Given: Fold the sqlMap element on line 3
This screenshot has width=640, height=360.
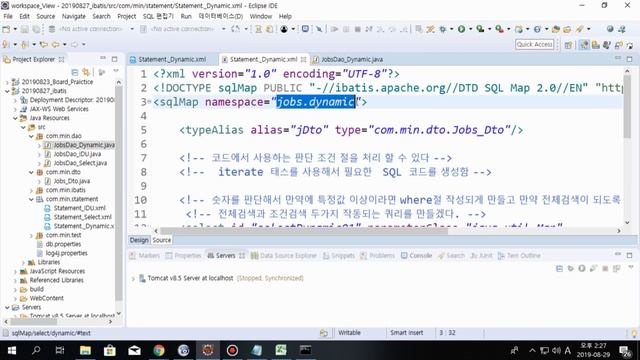Looking at the screenshot, I should [149, 102].
